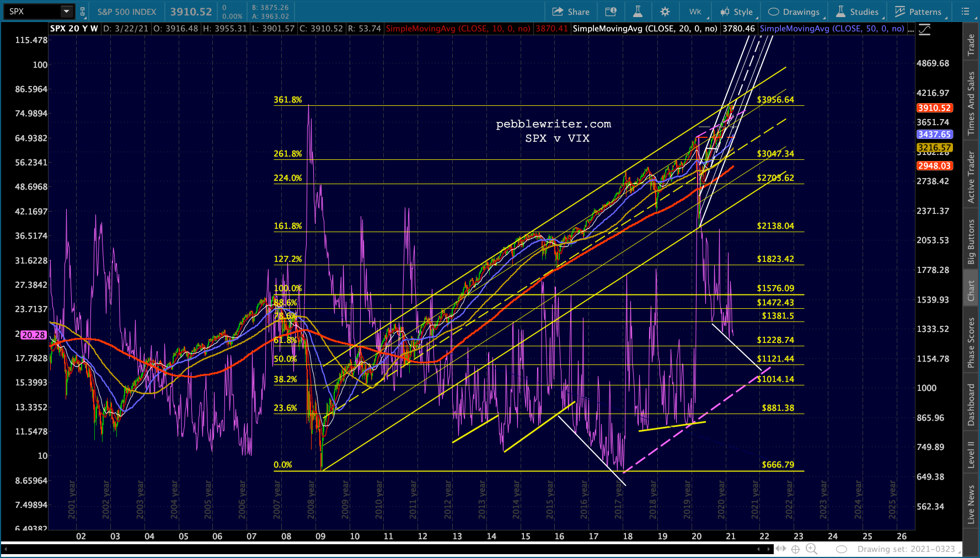Click the scroll-right arrow on the time scrollbar
This screenshot has width=980, height=558.
(x=770, y=549)
